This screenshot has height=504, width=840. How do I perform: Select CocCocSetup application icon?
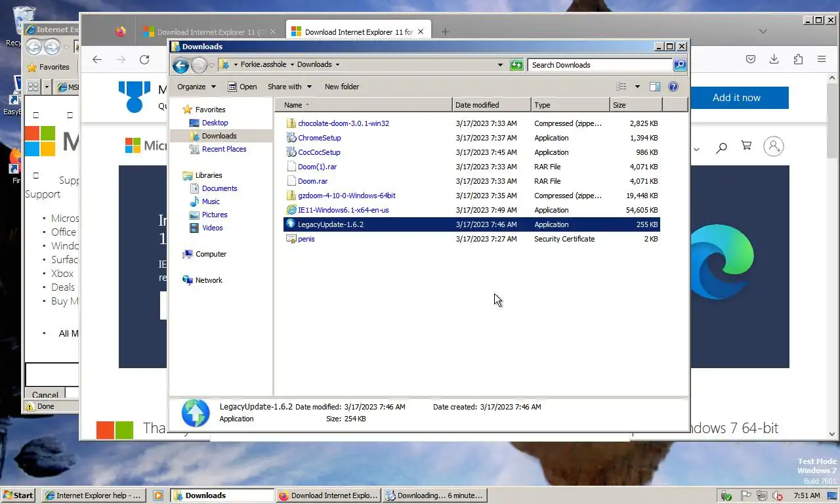click(292, 152)
